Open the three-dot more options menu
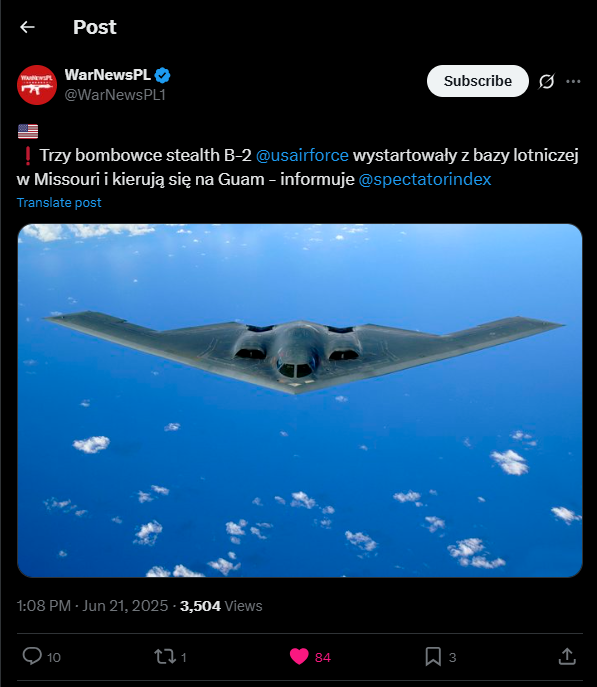 pyautogui.click(x=573, y=81)
